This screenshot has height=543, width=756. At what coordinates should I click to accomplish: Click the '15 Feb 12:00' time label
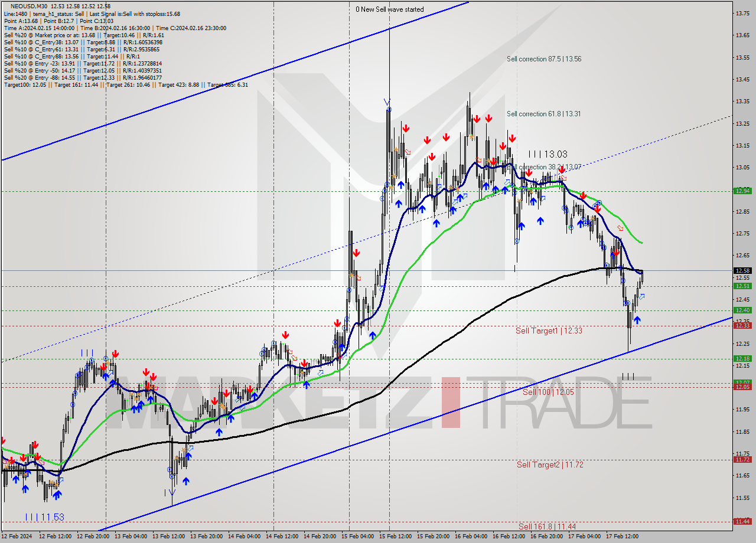click(x=395, y=537)
